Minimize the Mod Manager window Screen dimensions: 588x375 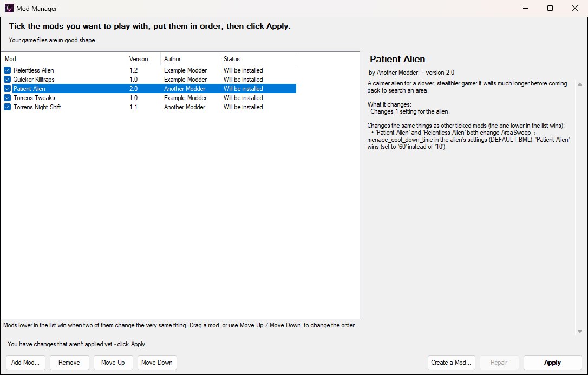tap(526, 8)
